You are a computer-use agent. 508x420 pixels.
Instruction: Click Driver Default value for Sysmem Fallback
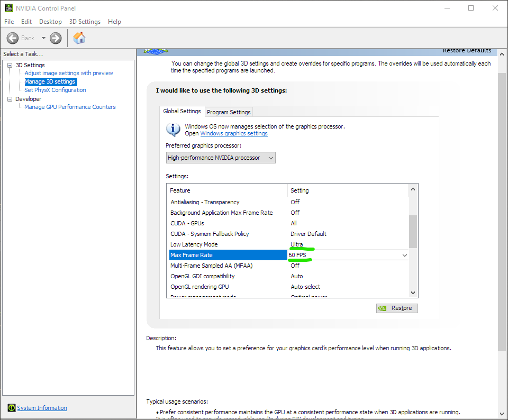pyautogui.click(x=309, y=234)
